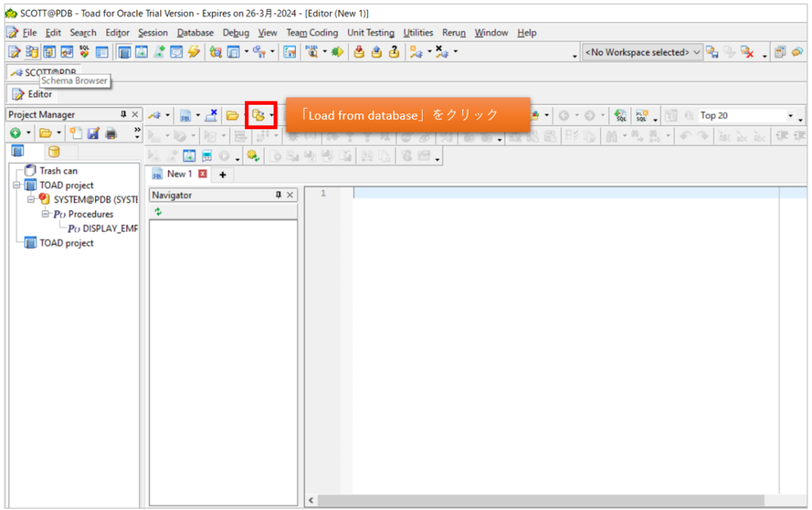Image resolution: width=812 pixels, height=510 pixels.
Task: Select the Trash can tree item
Action: pos(59,171)
